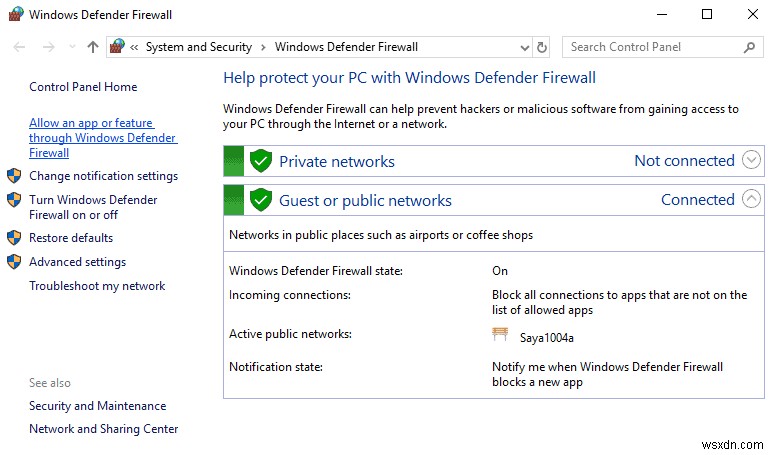Click shield icon beside Advanced settings

(x=14, y=261)
